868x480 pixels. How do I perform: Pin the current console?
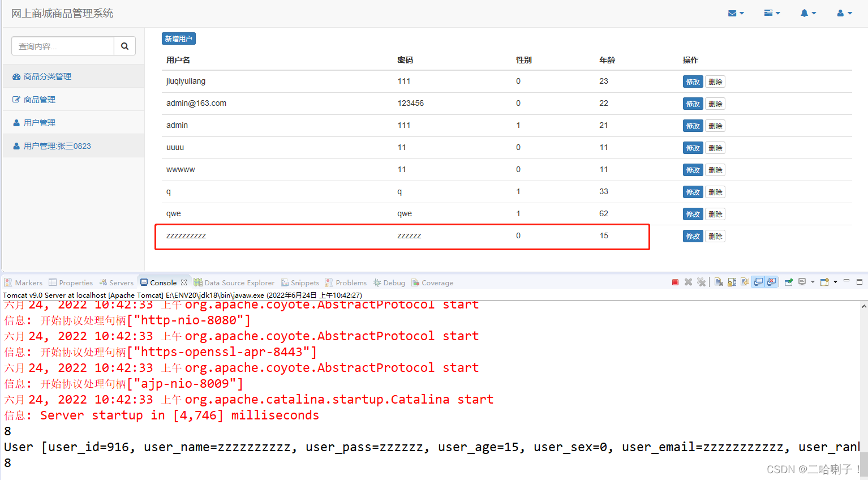point(788,282)
